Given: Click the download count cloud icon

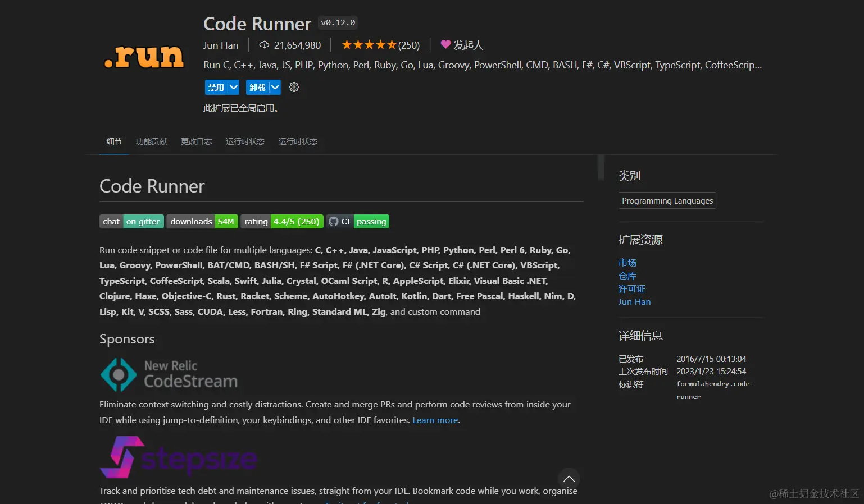Looking at the screenshot, I should [264, 45].
